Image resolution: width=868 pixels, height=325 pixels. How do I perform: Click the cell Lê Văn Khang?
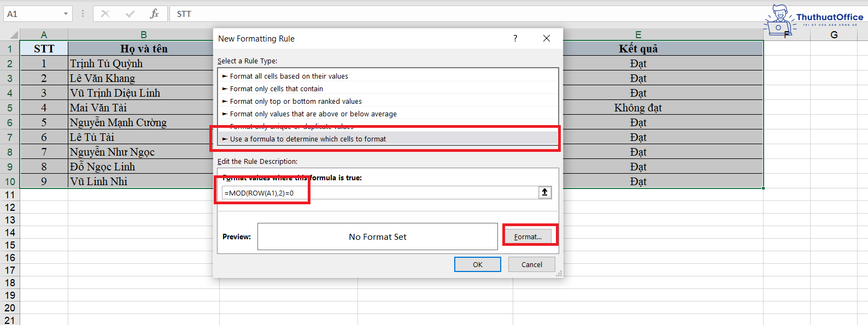(x=140, y=78)
